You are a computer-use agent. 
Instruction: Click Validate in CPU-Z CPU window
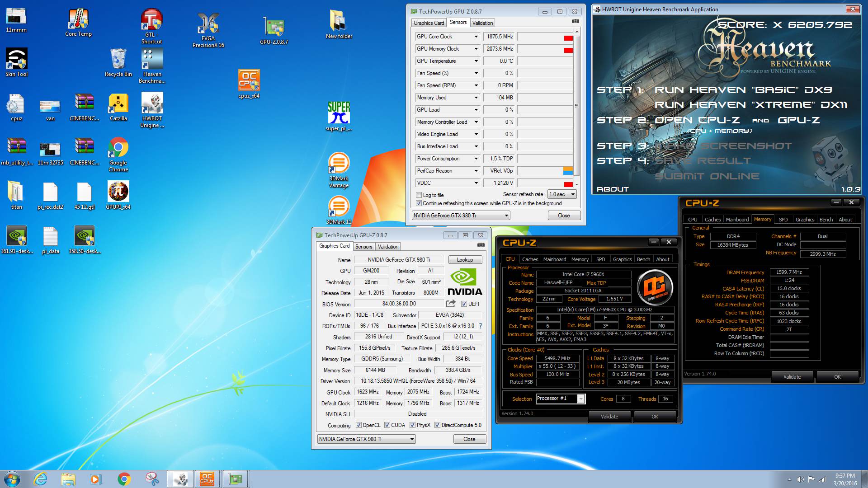tap(609, 417)
